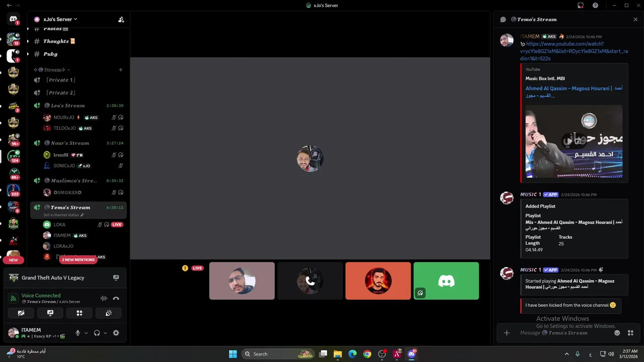Select user LOKAxJO in Temo's Stream
This screenshot has width=644, height=362.
pos(63,246)
